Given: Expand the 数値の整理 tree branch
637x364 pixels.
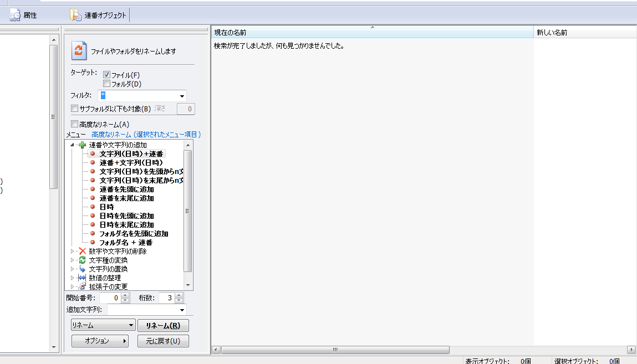Looking at the screenshot, I should click(x=72, y=278).
